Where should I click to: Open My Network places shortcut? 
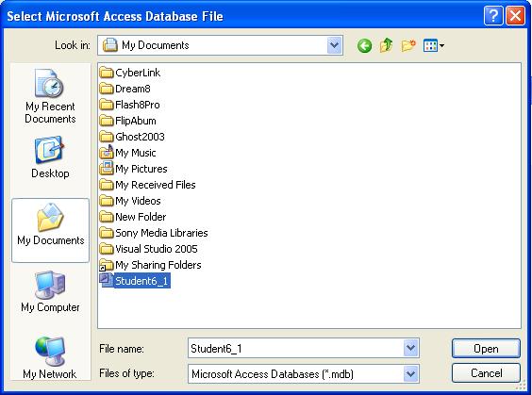pos(50,357)
